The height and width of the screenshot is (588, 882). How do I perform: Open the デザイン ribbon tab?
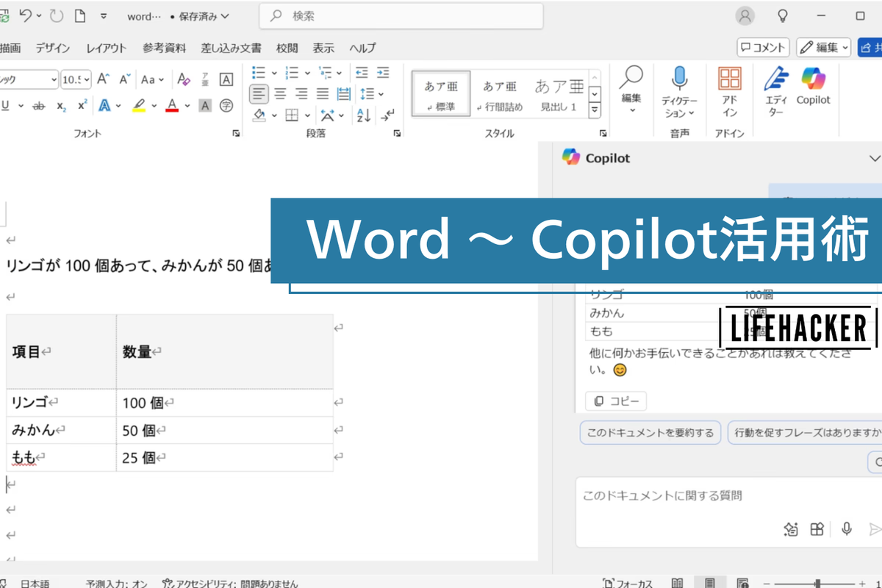pos(52,48)
